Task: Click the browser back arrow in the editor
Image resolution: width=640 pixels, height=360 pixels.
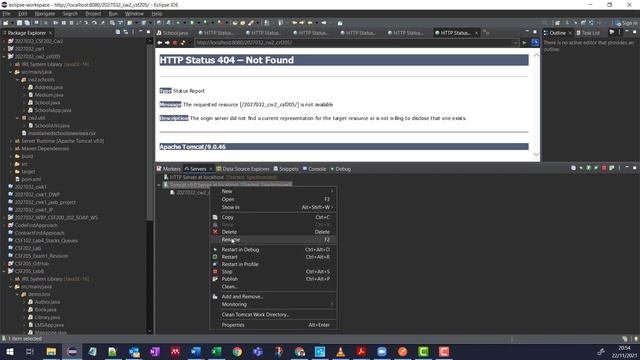Action: 160,43
